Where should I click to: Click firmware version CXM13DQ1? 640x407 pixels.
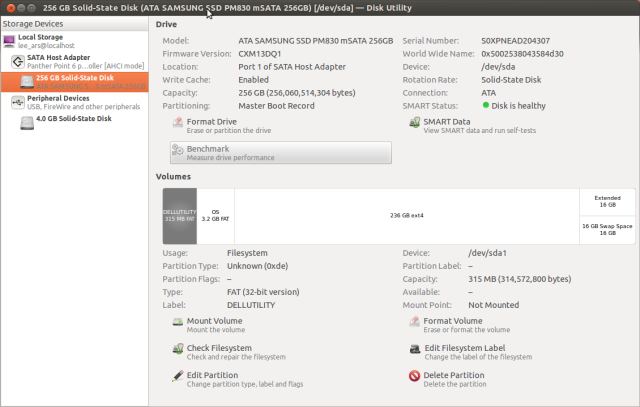pyautogui.click(x=260, y=54)
